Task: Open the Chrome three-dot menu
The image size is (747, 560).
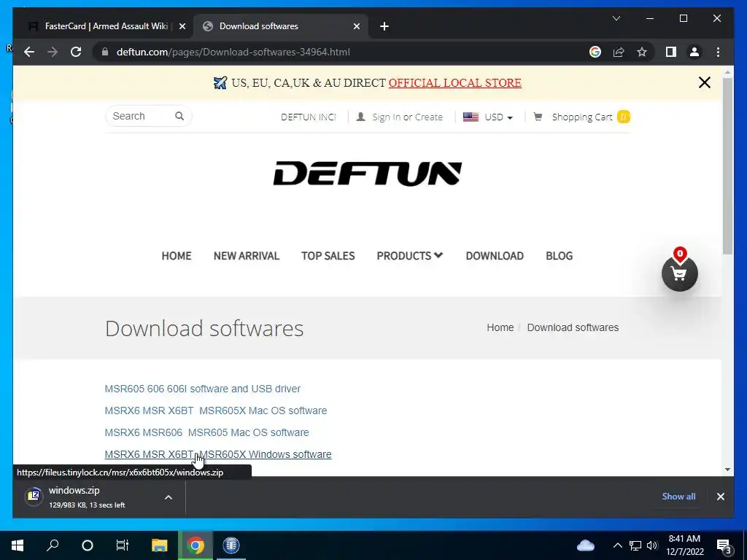Action: point(718,52)
